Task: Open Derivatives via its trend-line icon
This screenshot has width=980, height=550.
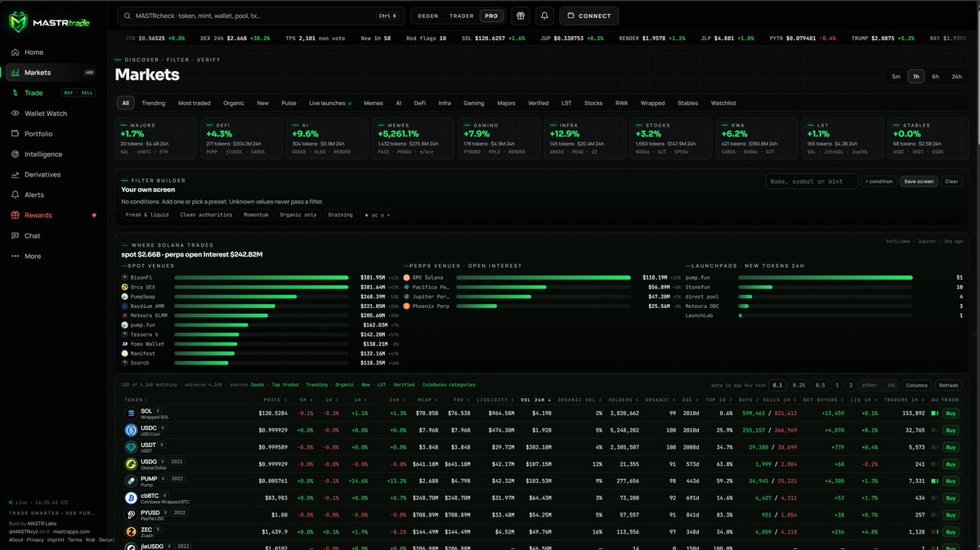Action: 15,175
